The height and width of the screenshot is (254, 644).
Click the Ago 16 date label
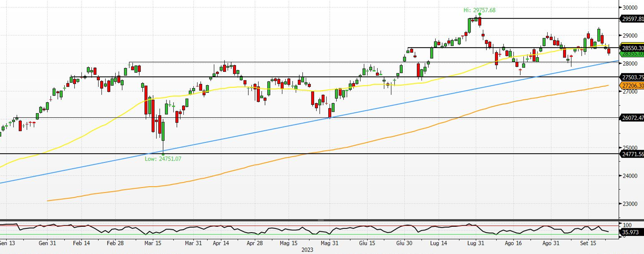[513, 243]
